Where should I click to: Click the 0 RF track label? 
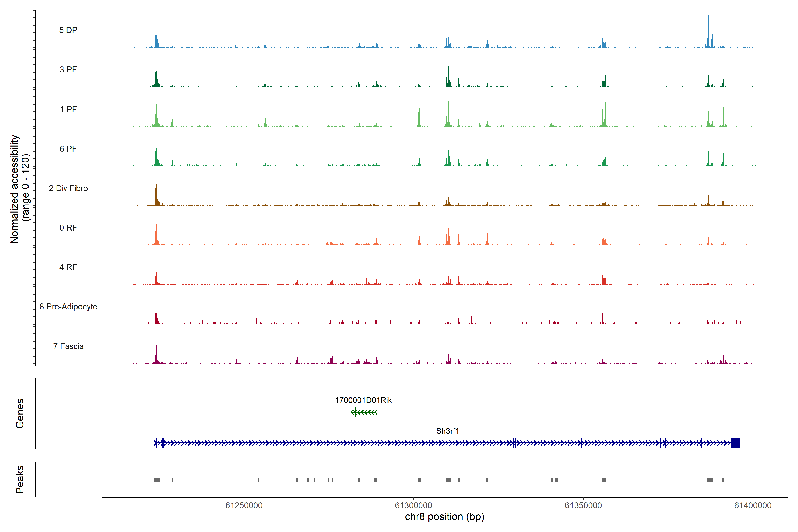[68, 228]
